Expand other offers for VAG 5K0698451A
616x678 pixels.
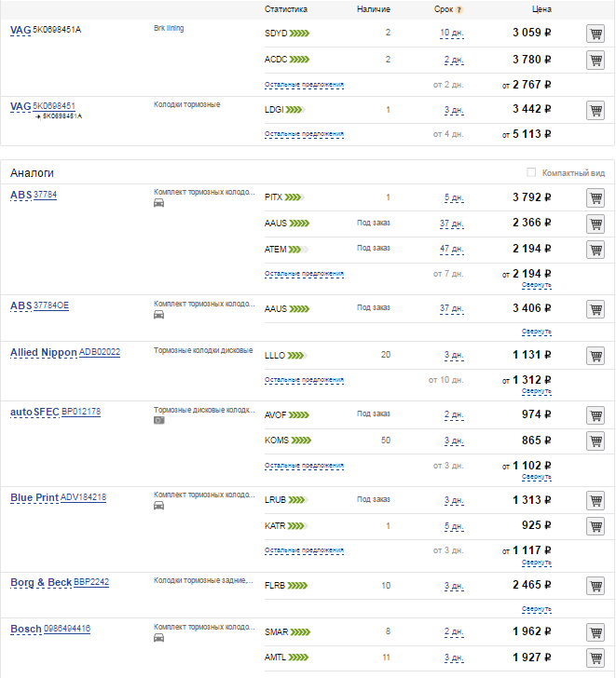coord(304,85)
